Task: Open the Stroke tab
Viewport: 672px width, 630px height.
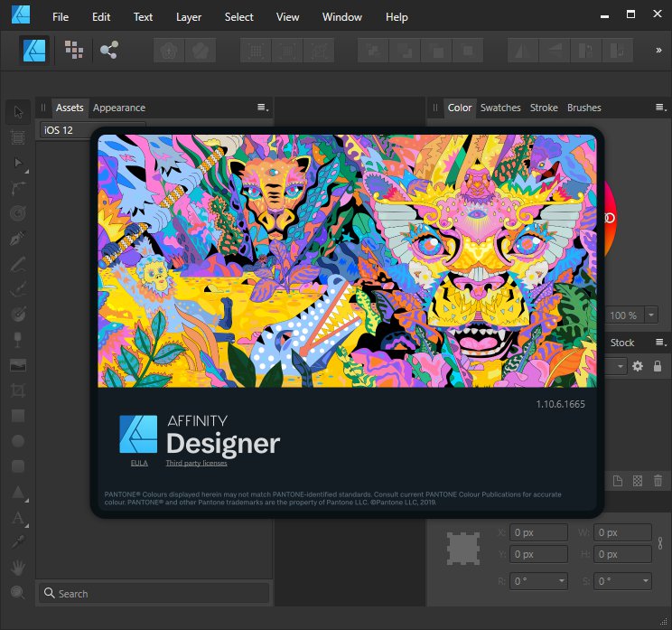Action: click(544, 108)
